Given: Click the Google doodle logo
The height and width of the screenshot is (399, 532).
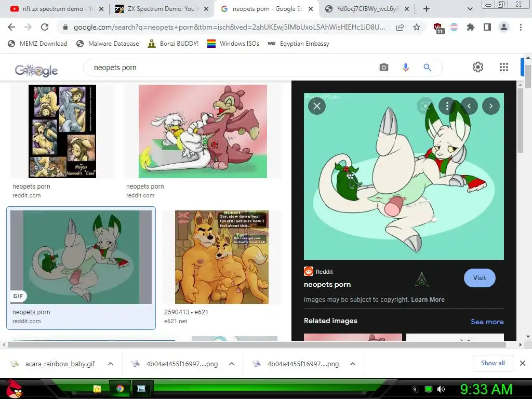Looking at the screenshot, I should pos(36,70).
